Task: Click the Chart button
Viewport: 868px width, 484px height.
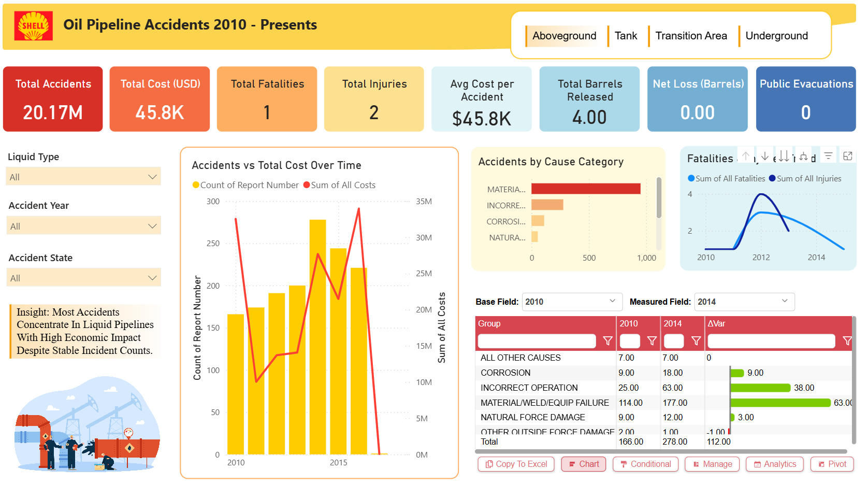Action: [584, 464]
